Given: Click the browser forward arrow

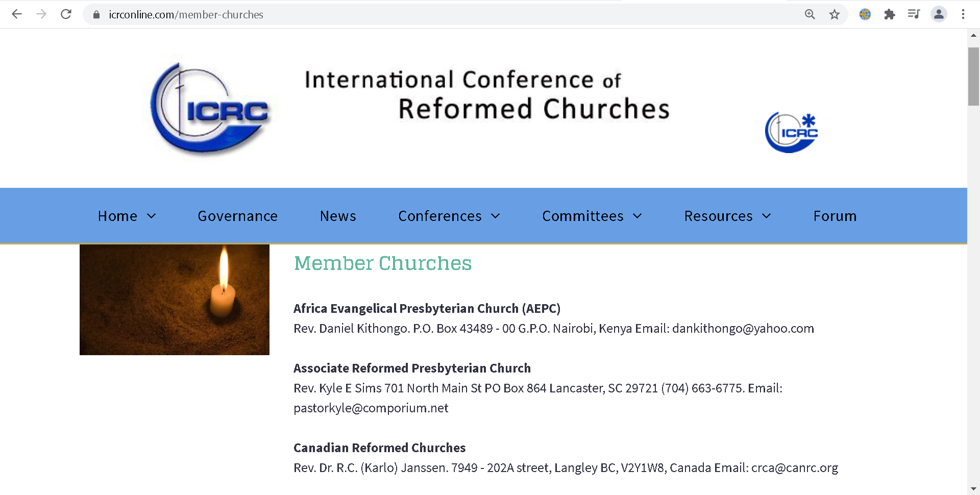Looking at the screenshot, I should (41, 14).
